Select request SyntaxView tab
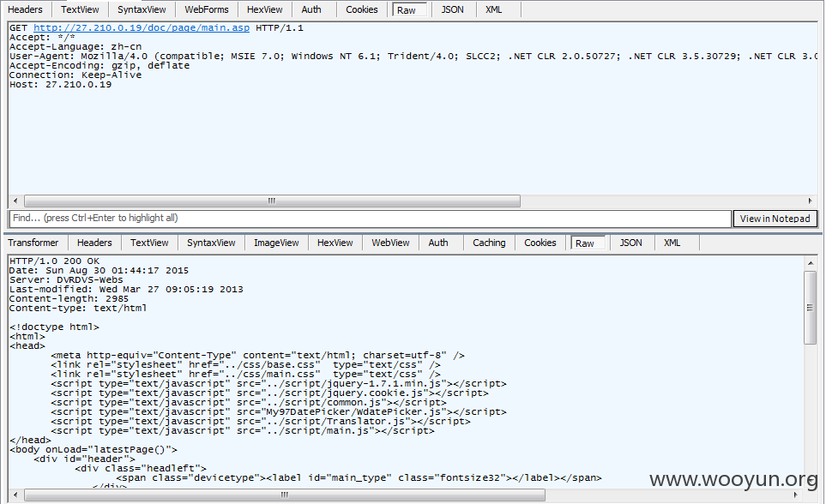Image resolution: width=826 pixels, height=504 pixels. point(142,9)
